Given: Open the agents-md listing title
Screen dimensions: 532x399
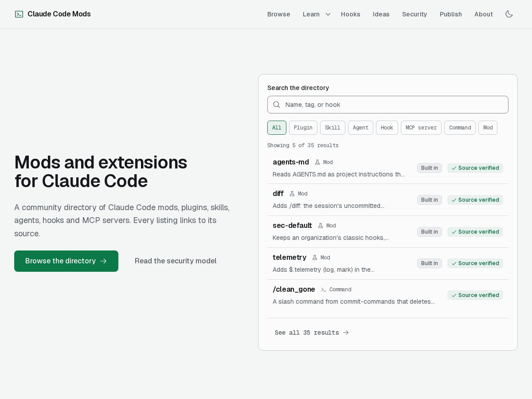Looking at the screenshot, I should [x=291, y=162].
